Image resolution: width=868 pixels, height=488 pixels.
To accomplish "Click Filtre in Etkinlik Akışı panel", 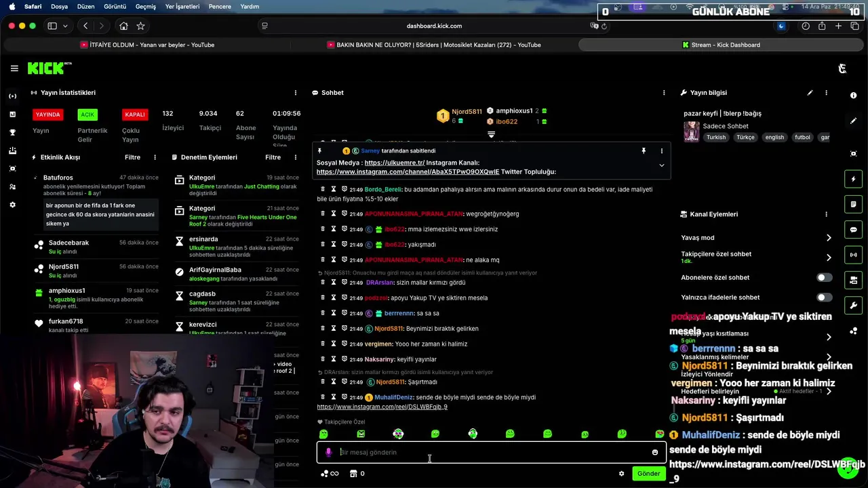I will pos(132,157).
